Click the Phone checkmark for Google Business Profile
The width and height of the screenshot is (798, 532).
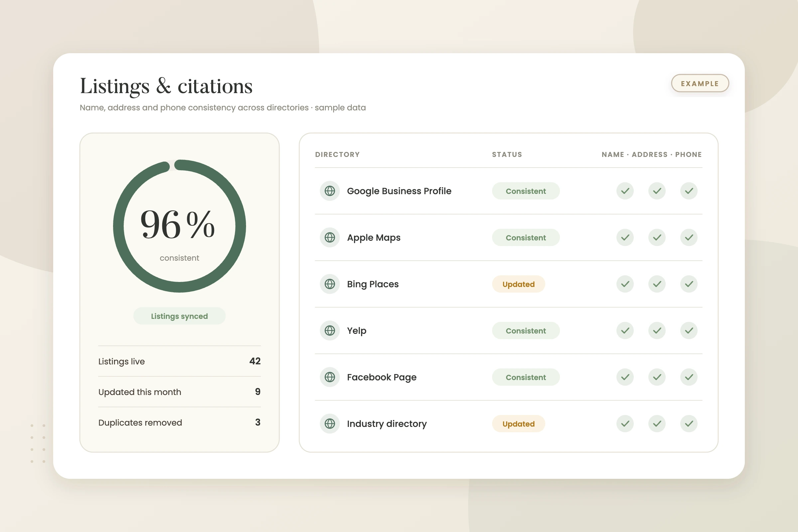click(x=689, y=191)
